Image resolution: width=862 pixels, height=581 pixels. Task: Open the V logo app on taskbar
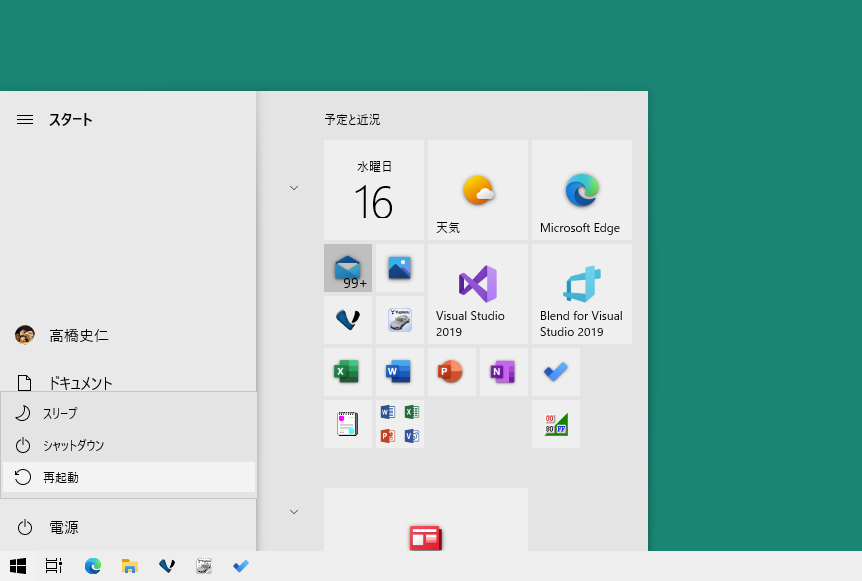pos(167,566)
